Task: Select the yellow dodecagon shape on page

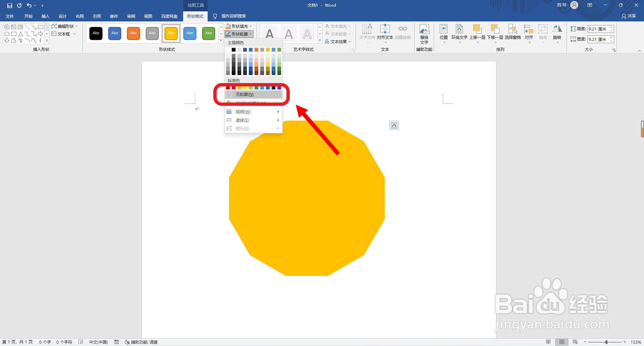Action: click(307, 198)
